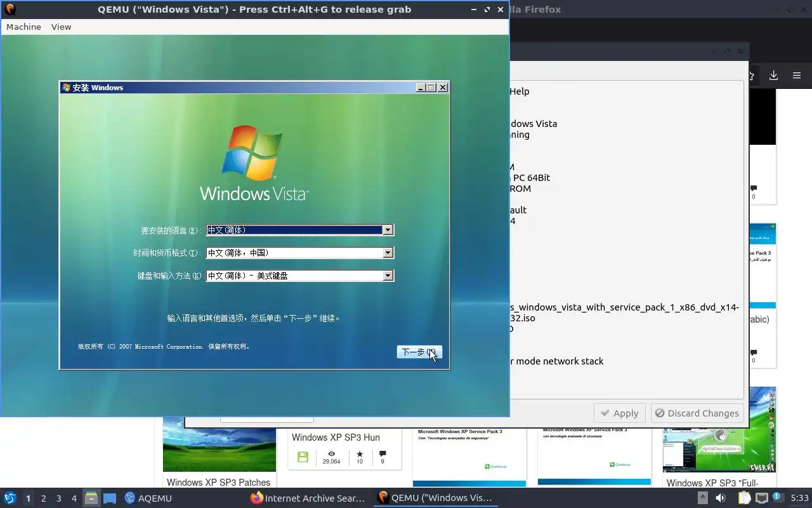Viewport: 812px width, 508px height.
Task: Click 'PC 64Bit' text in AQEMU
Action: [532, 178]
